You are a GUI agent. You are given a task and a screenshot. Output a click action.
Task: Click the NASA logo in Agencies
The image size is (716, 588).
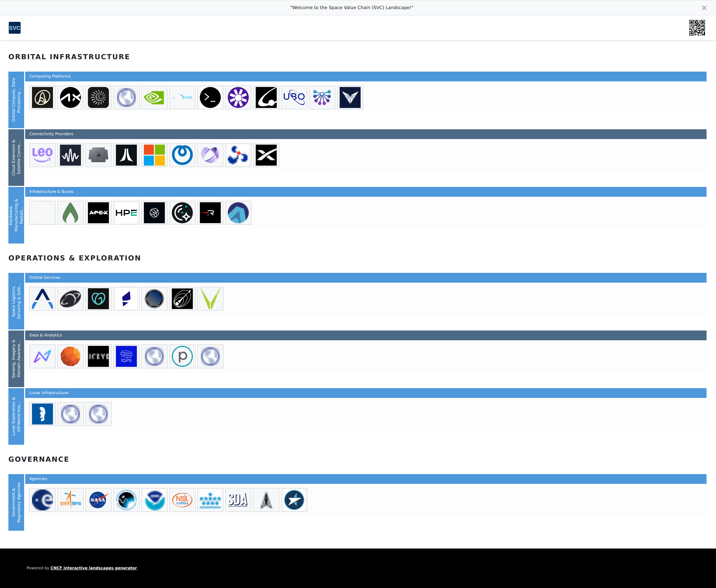point(98,500)
